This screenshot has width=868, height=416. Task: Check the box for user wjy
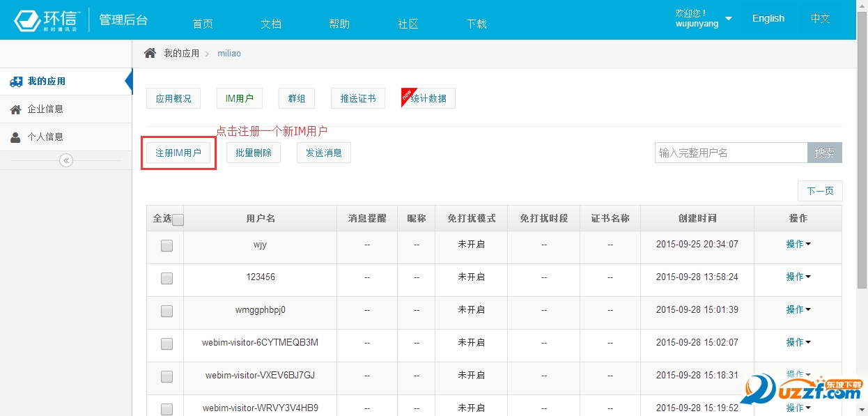pos(166,245)
